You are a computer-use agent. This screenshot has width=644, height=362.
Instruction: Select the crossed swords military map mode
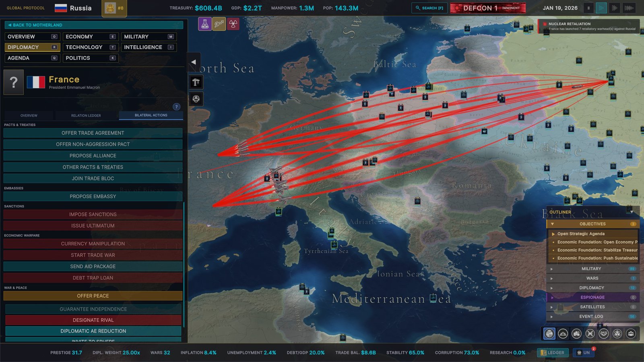click(590, 333)
